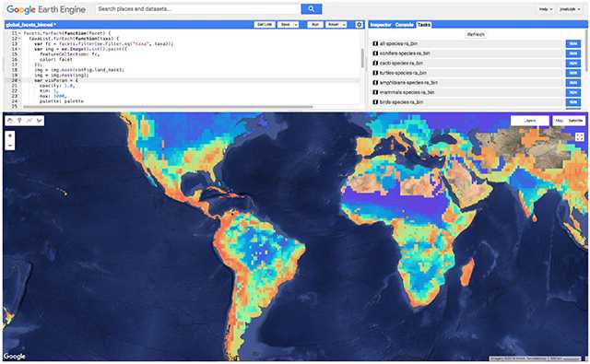Toggle fullscreen map view
This screenshot has width=590, height=364.
(x=580, y=137)
